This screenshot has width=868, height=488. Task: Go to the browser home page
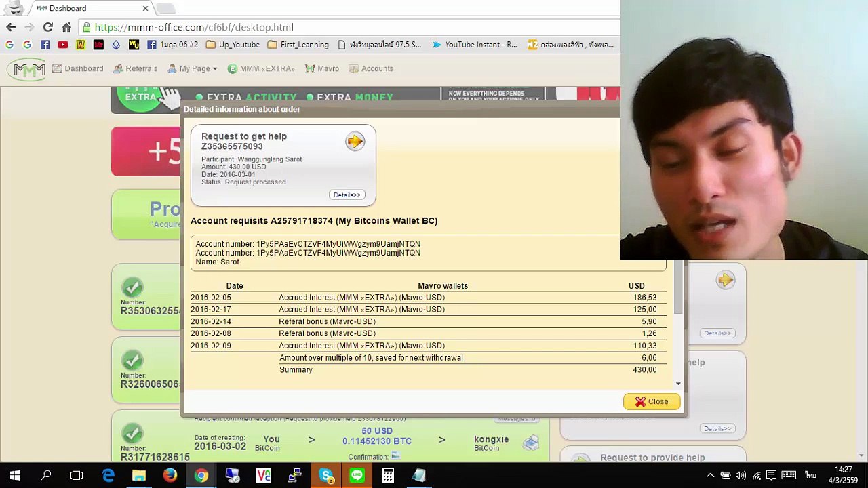tap(66, 27)
